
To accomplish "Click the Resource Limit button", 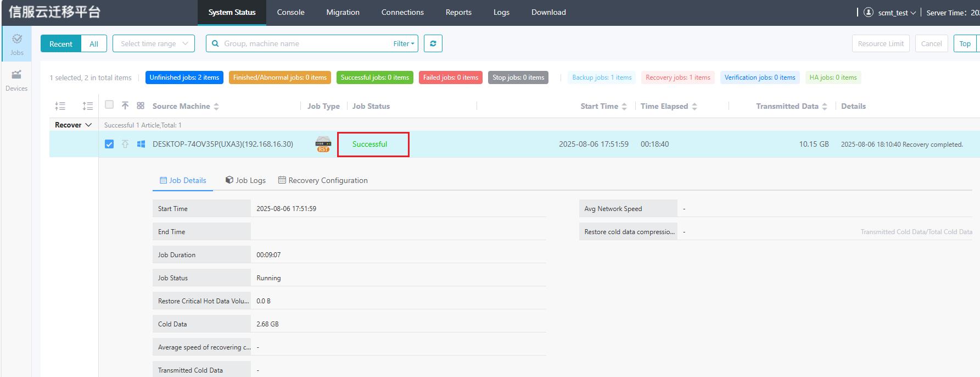I will 881,43.
